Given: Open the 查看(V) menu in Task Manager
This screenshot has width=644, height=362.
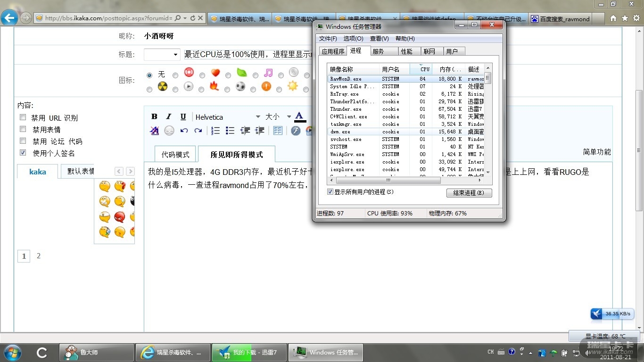Looking at the screenshot, I should [380, 39].
